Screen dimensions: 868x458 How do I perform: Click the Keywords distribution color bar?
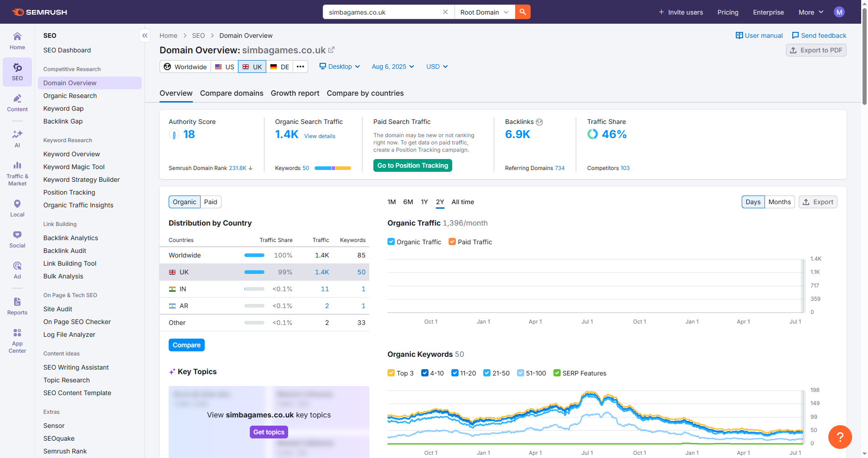tap(333, 168)
